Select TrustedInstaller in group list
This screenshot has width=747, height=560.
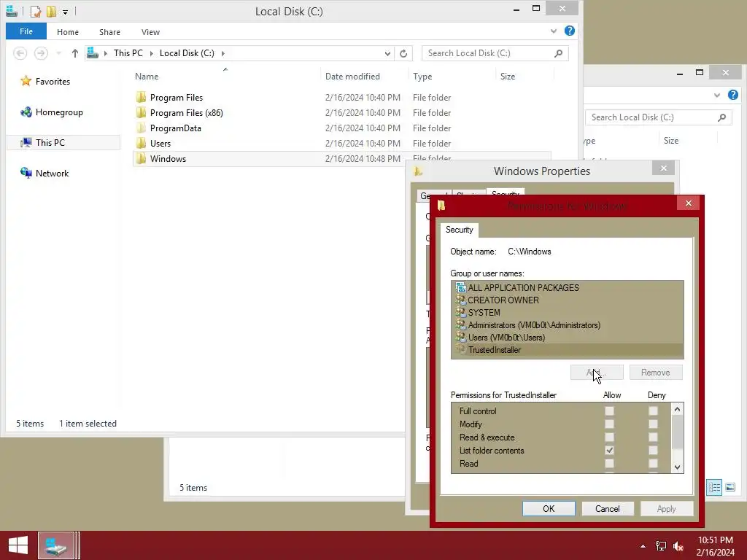(567, 349)
